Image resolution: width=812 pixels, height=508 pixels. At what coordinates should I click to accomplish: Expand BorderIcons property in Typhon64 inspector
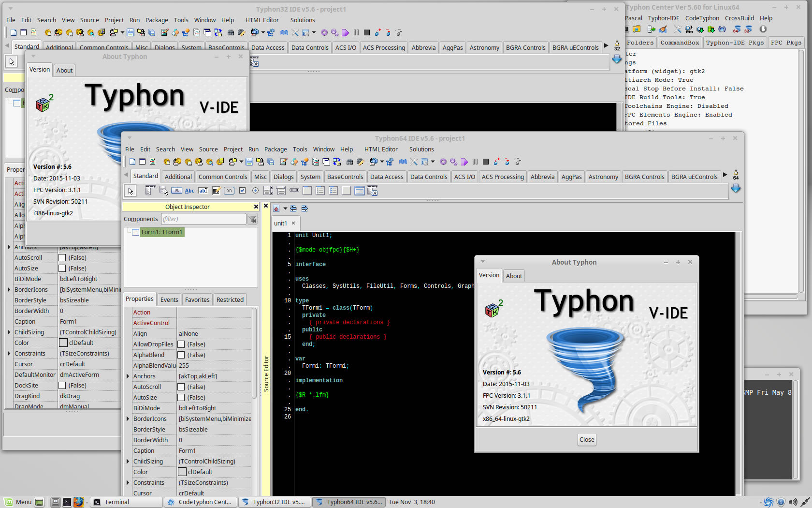coord(128,418)
